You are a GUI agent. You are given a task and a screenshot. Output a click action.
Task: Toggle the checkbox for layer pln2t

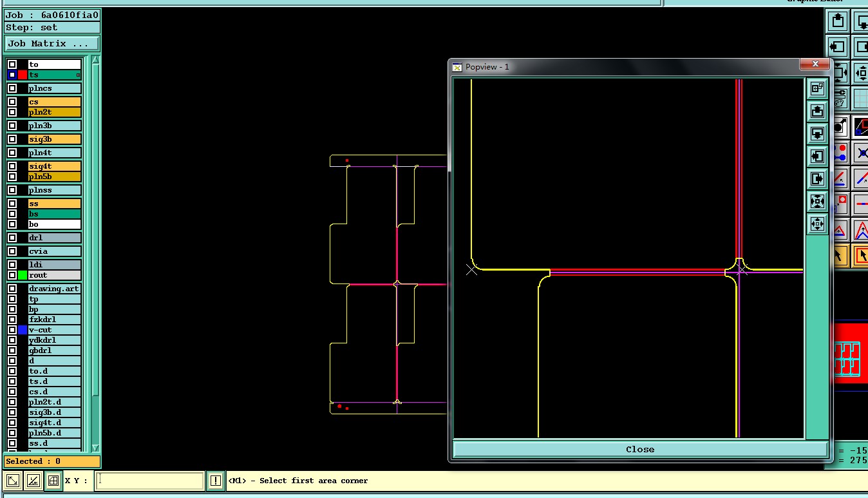12,112
